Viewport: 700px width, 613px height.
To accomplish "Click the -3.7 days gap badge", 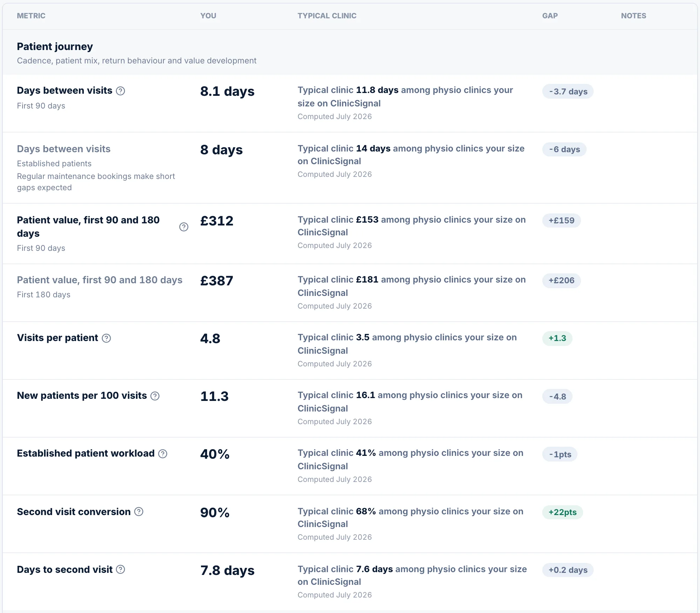I will (x=568, y=92).
